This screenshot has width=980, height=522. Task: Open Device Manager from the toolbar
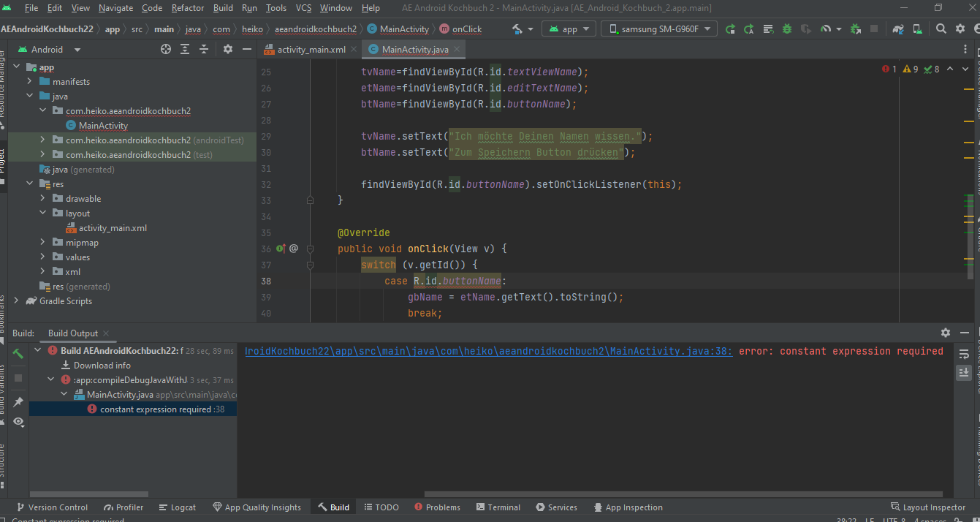click(x=918, y=29)
